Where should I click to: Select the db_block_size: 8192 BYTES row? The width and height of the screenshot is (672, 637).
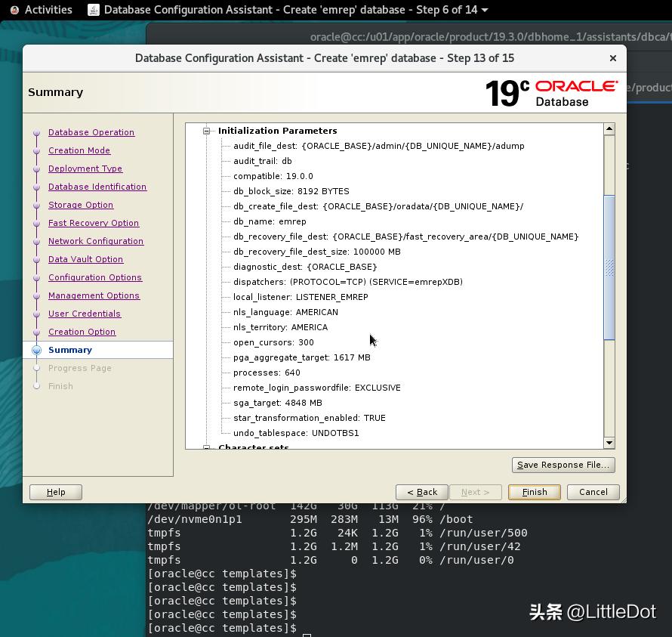pyautogui.click(x=291, y=191)
